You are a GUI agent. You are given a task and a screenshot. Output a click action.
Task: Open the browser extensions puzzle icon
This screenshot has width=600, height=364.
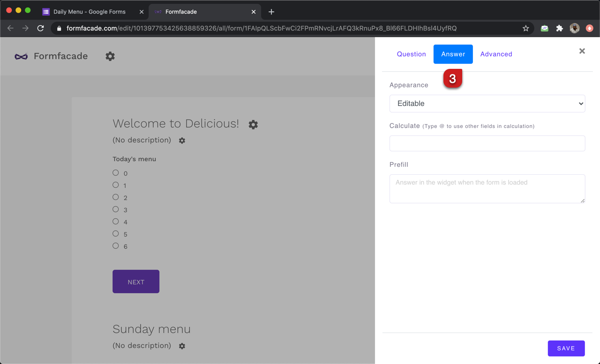[x=559, y=29]
